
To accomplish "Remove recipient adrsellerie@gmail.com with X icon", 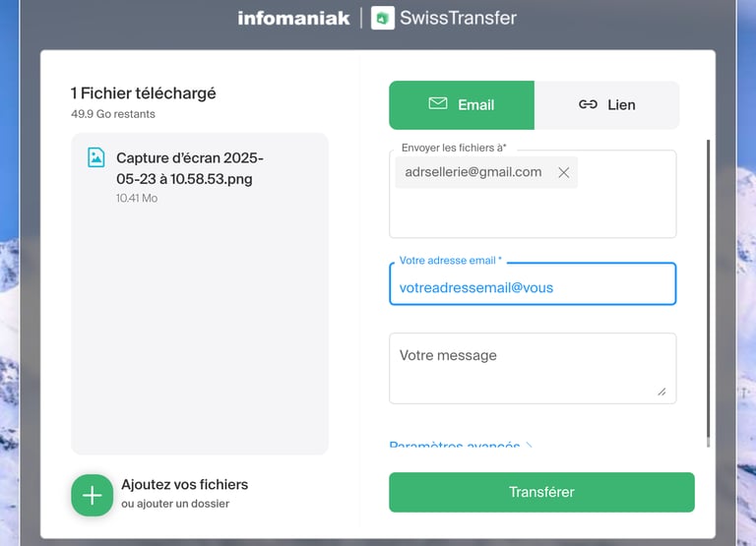I will pos(564,172).
